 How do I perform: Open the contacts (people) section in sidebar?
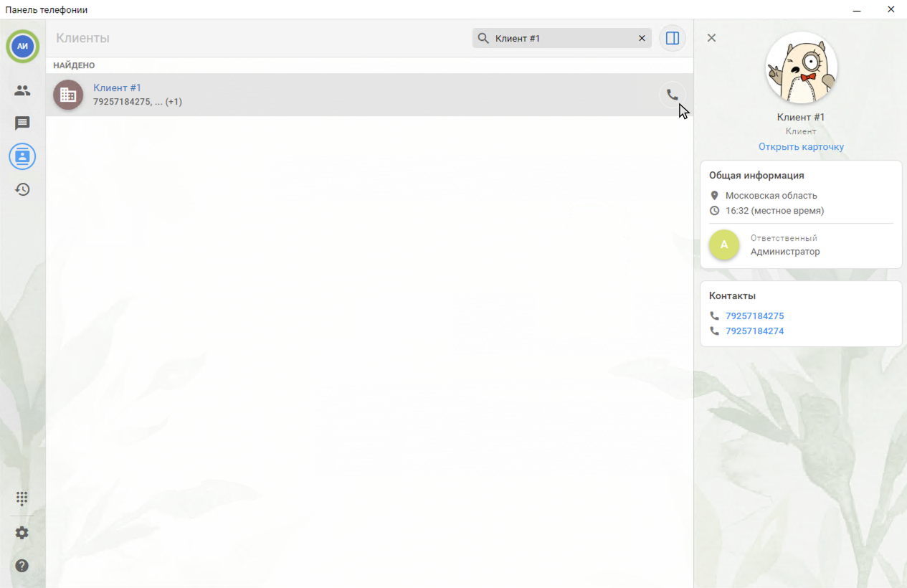22,90
